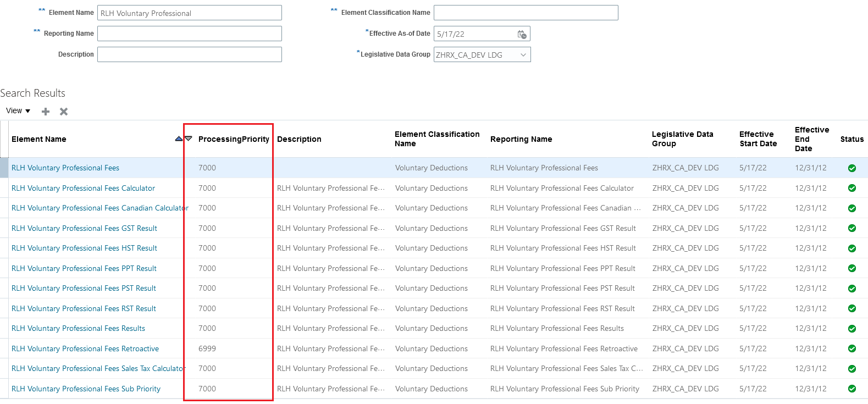
Task: Open the Fees PPT Result link
Action: point(84,268)
